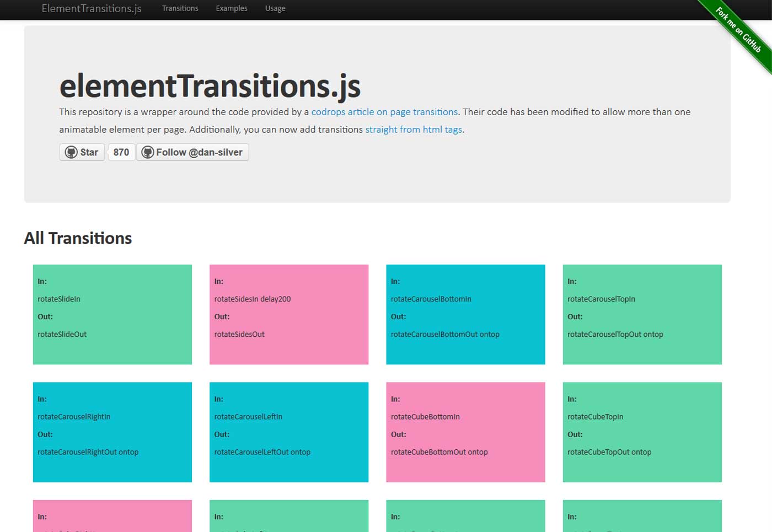The height and width of the screenshot is (532, 772).
Task: Click the pink rotateSidesIn delay200 box
Action: click(x=289, y=314)
